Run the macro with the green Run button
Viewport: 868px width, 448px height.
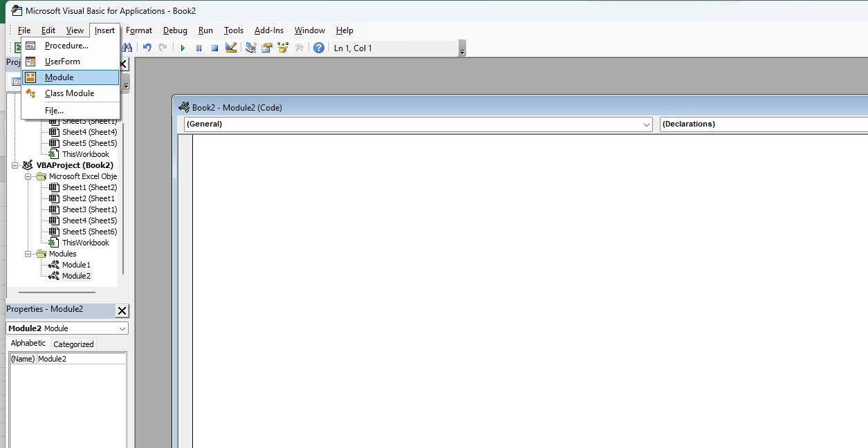click(x=182, y=48)
